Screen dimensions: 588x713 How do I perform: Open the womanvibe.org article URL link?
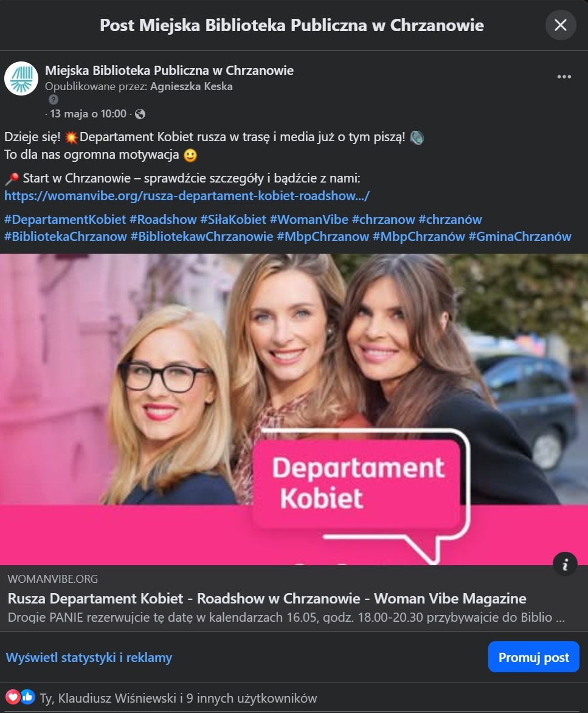pyautogui.click(x=187, y=196)
